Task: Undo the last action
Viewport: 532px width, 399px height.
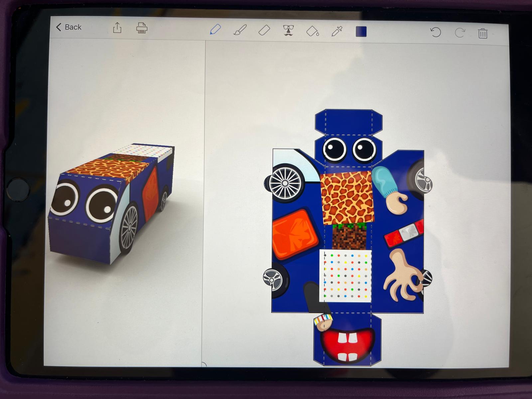Action: (436, 32)
